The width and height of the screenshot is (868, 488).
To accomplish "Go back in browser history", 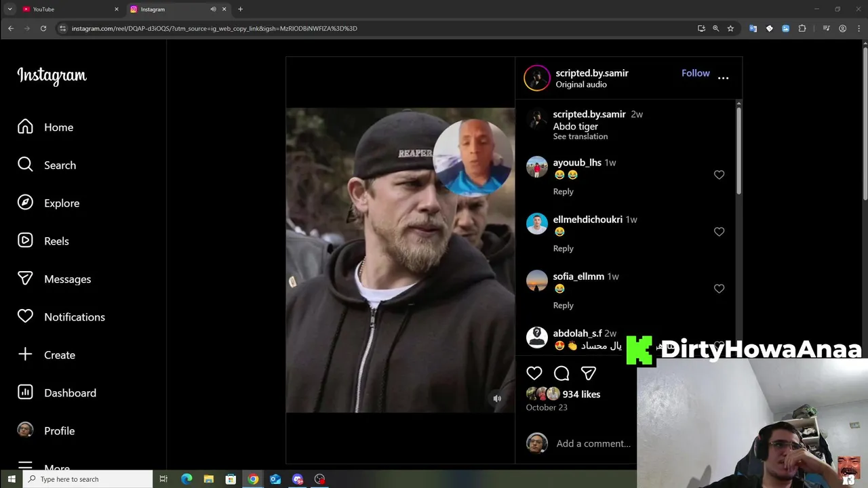I will click(x=11, y=28).
